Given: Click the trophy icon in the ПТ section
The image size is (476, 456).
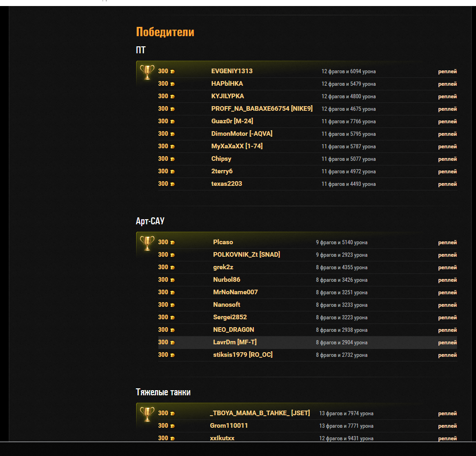Looking at the screenshot, I should click(x=147, y=72).
